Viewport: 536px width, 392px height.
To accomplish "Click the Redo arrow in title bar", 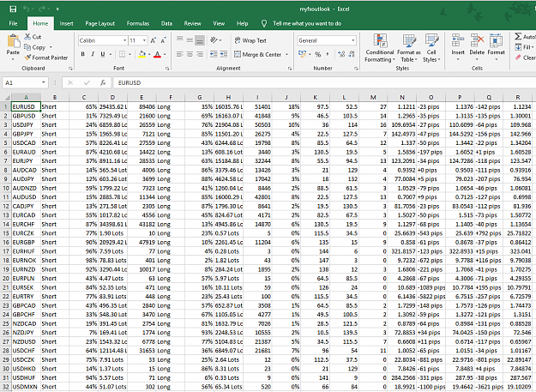I will [42, 9].
